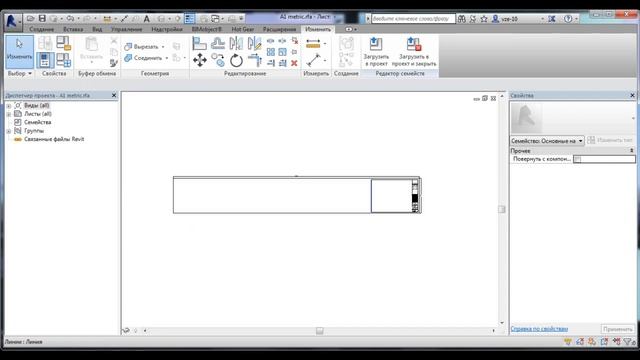Click the binoculars search icon
Screen dimensions: 640x360
[462, 19]
